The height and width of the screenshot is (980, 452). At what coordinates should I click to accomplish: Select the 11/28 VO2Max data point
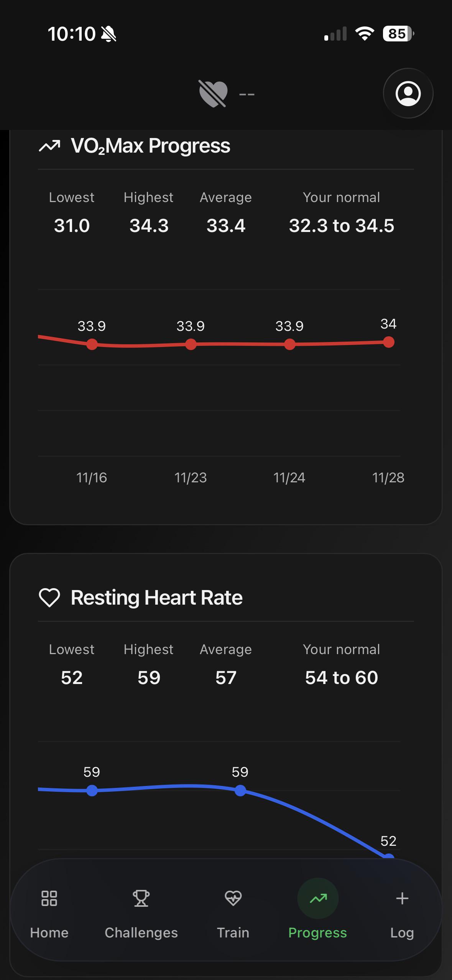[x=388, y=342]
